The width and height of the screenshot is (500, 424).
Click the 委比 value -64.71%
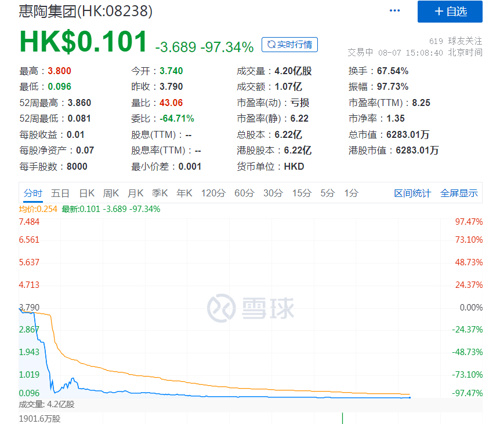coord(177,118)
